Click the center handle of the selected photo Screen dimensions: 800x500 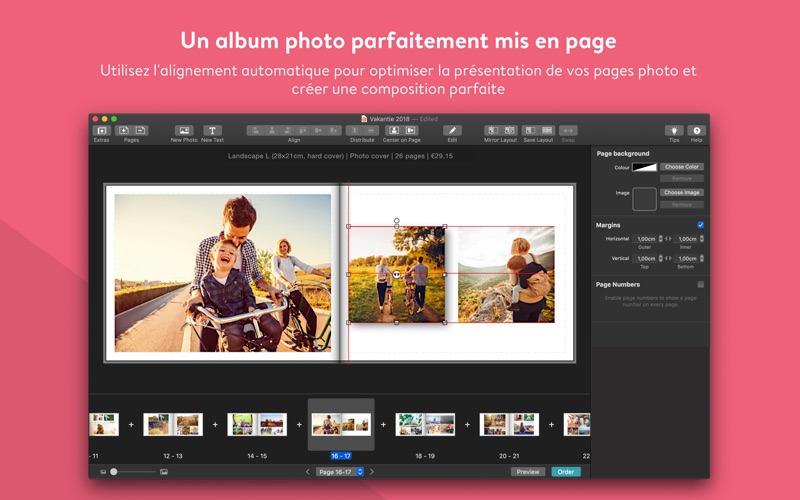click(396, 274)
